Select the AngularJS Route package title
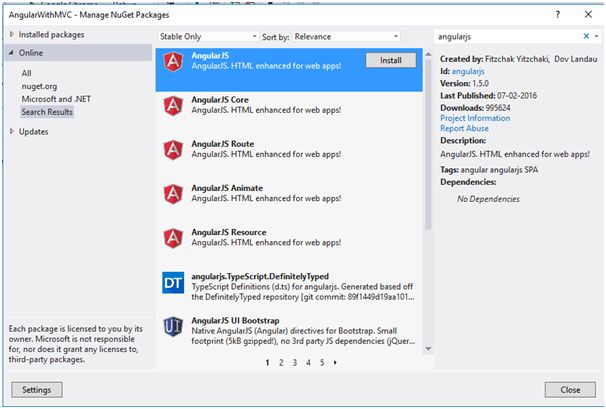The height and width of the screenshot is (409, 606). (x=223, y=144)
